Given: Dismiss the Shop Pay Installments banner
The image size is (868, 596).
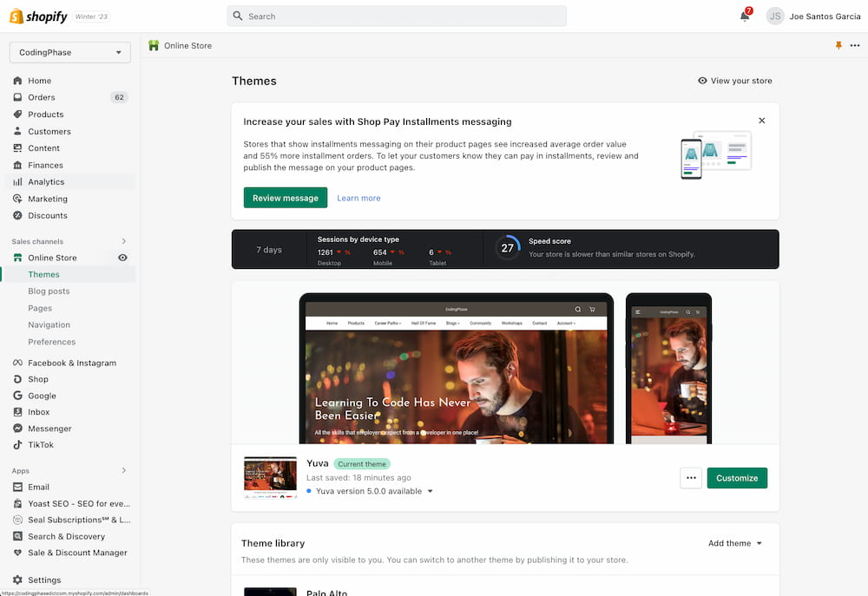Looking at the screenshot, I should coord(762,121).
